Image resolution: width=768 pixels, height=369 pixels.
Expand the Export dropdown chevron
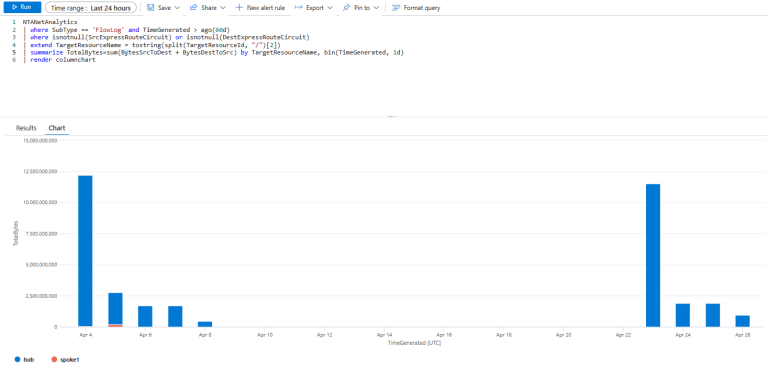[330, 8]
